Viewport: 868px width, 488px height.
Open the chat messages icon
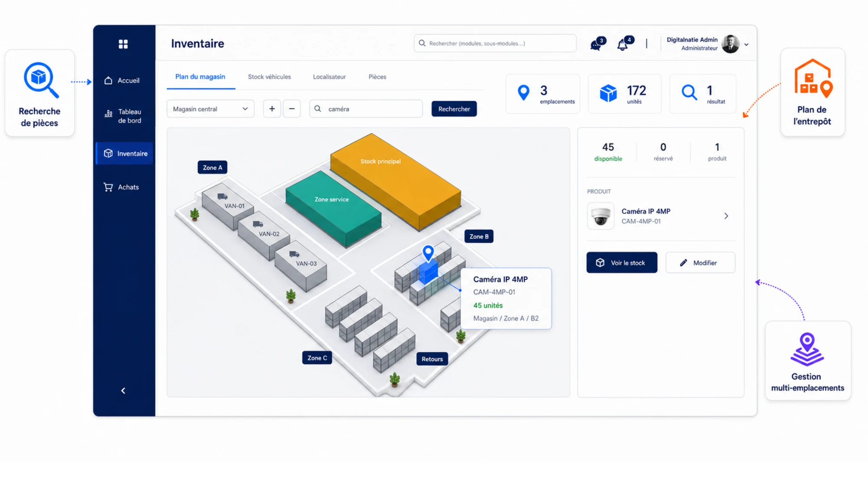(x=595, y=44)
